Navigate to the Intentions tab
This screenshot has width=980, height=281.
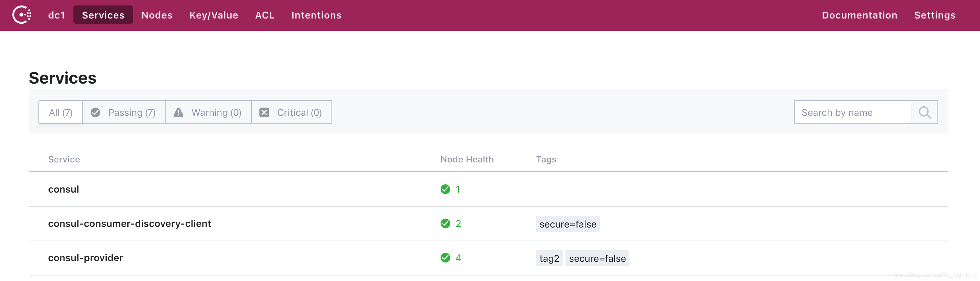click(316, 15)
